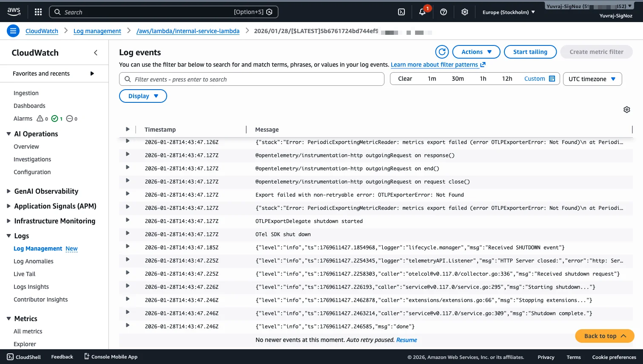Open log events preferences gear
Screen dimensions: 643x364
(x=626, y=109)
